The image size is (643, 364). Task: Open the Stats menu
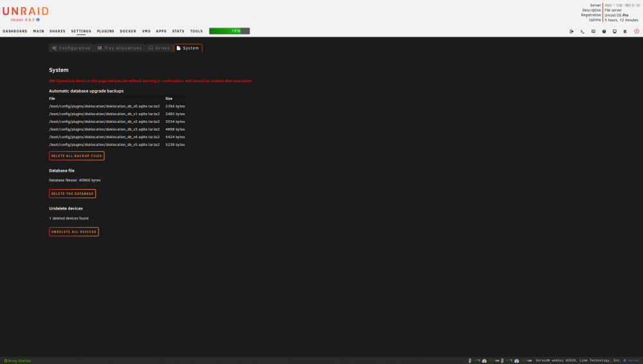178,31
